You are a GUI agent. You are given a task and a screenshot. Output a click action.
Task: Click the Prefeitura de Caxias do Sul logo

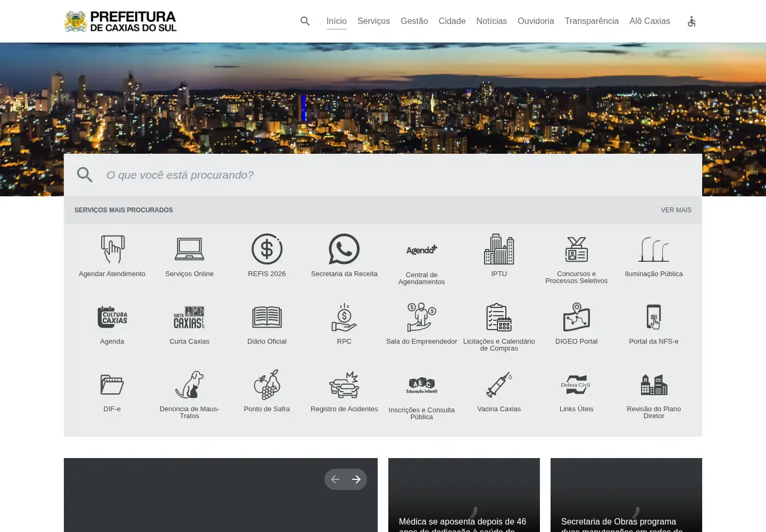tap(120, 21)
